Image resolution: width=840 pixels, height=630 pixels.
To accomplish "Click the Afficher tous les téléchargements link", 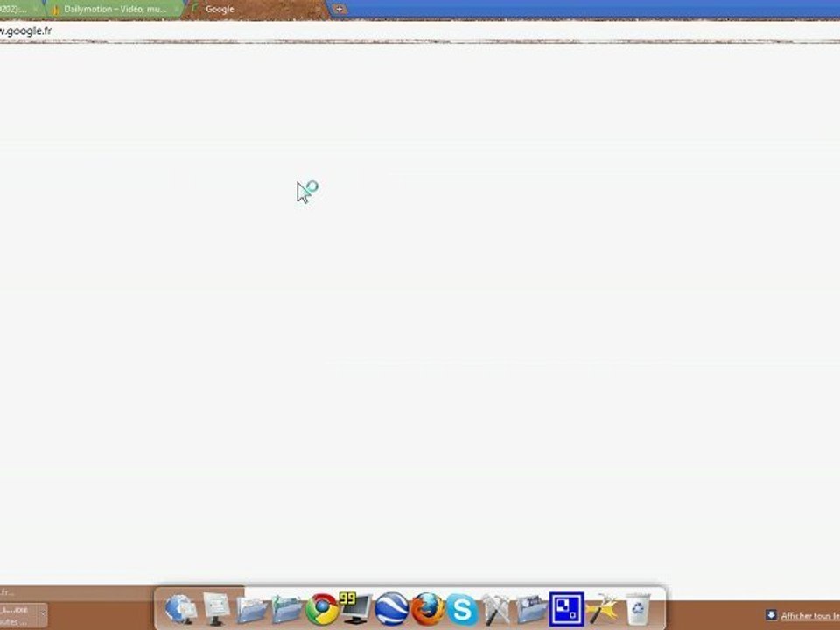I will point(810,615).
